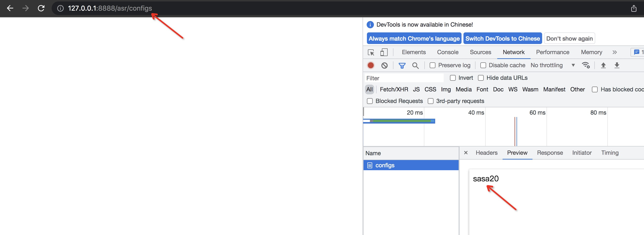Click Don't show again button
644x235 pixels.
point(569,38)
